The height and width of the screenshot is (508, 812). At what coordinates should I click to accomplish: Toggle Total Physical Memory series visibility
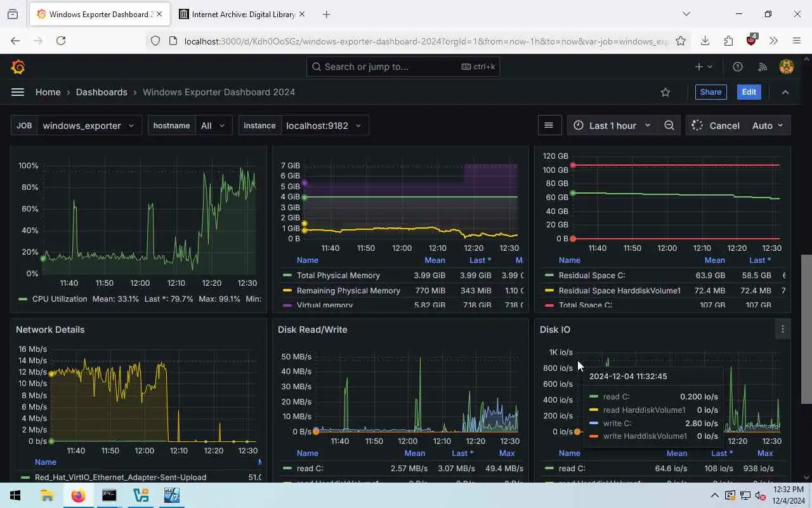(338, 276)
